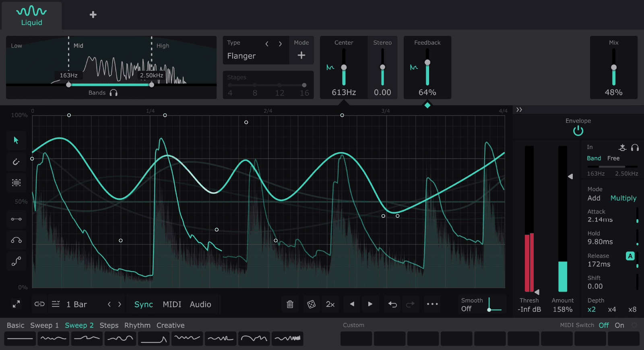The width and height of the screenshot is (644, 350).
Task: Toggle the Release auto A button
Action: pyautogui.click(x=630, y=256)
